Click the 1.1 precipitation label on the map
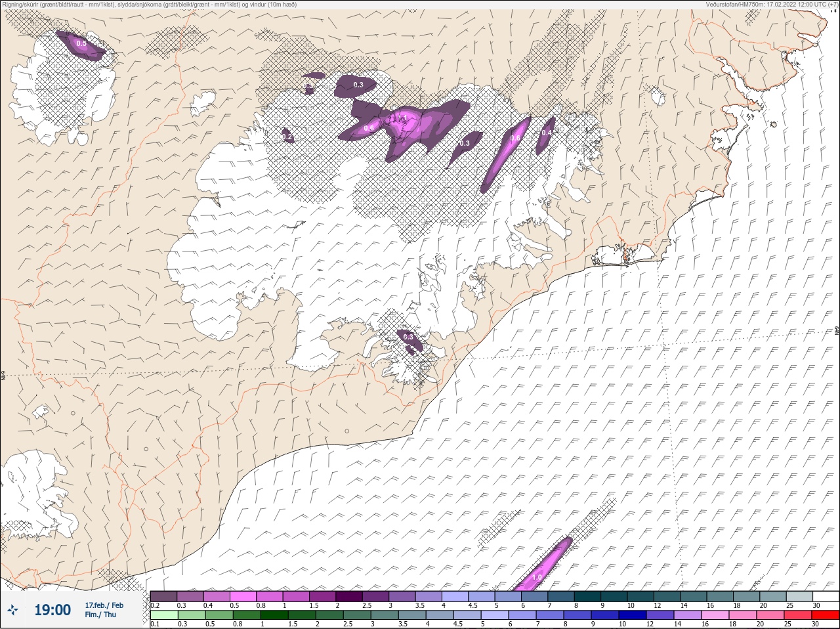Image resolution: width=840 pixels, height=629 pixels. click(x=403, y=118)
